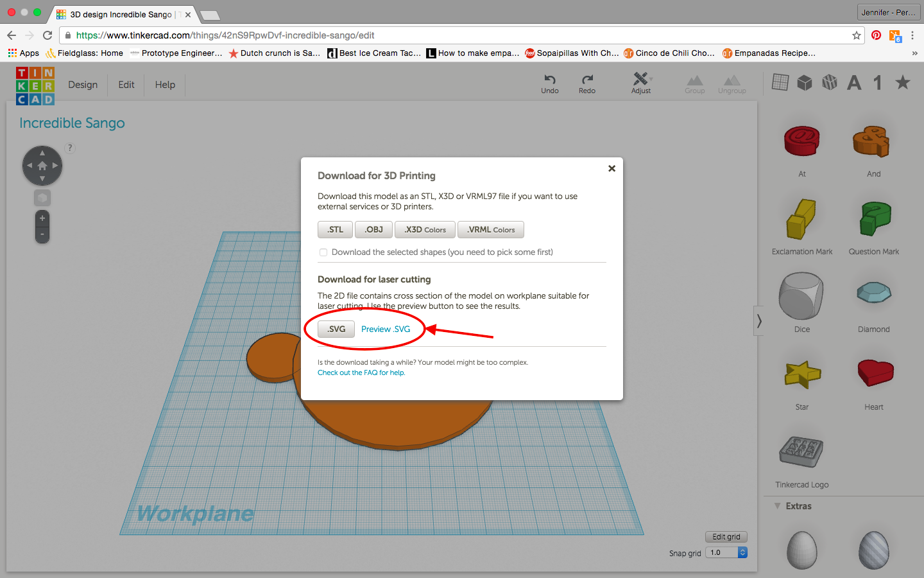Open the Chrome three-dot menu
This screenshot has width=924, height=578.
pos(912,35)
